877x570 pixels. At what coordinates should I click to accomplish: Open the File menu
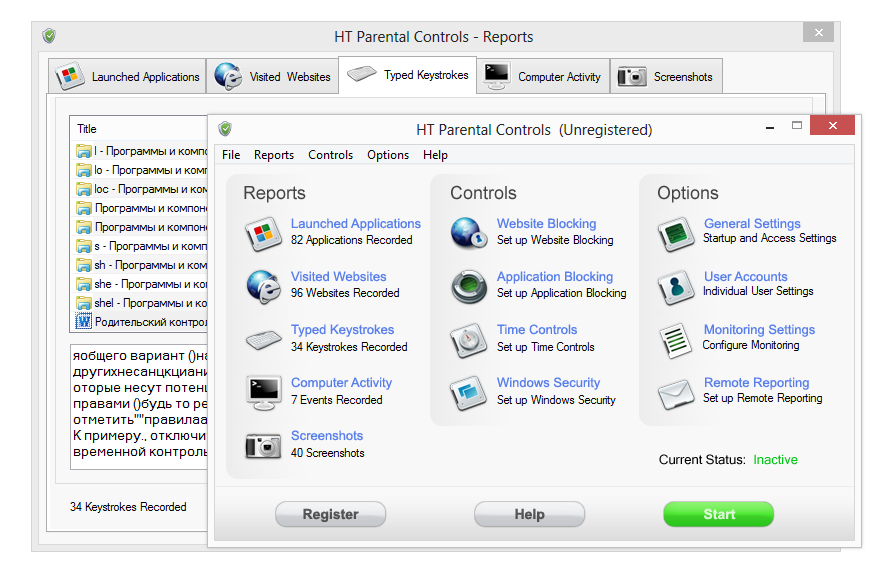[231, 155]
